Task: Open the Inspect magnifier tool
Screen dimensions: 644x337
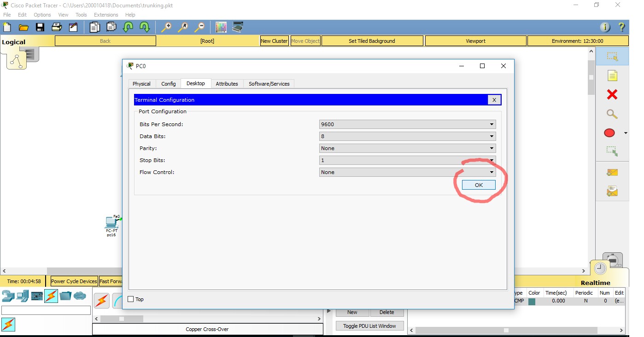Action: coord(612,114)
